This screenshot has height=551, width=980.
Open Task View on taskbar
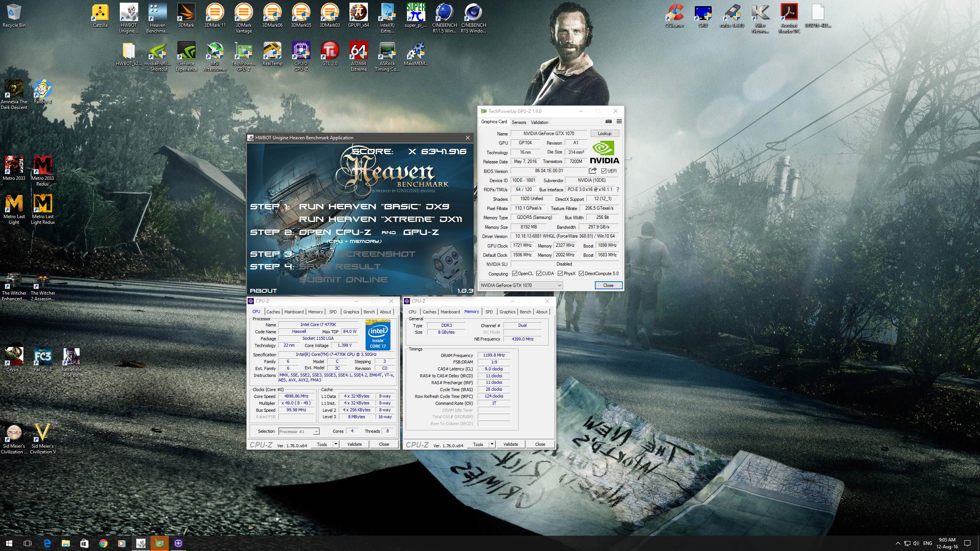point(28,543)
